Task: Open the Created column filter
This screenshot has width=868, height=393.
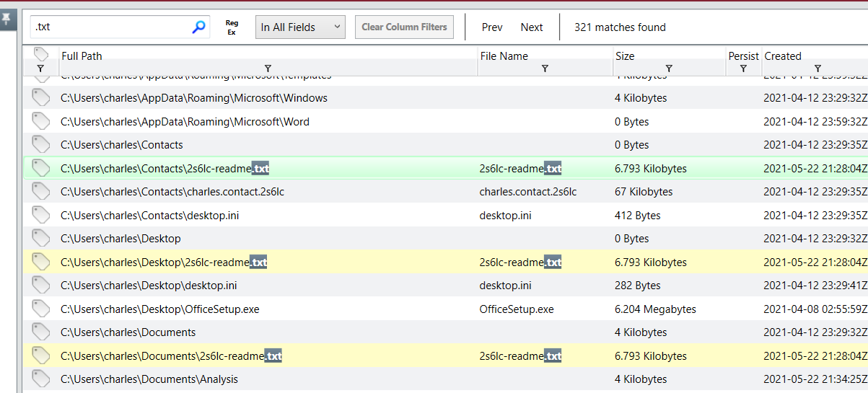Action: pos(817,69)
